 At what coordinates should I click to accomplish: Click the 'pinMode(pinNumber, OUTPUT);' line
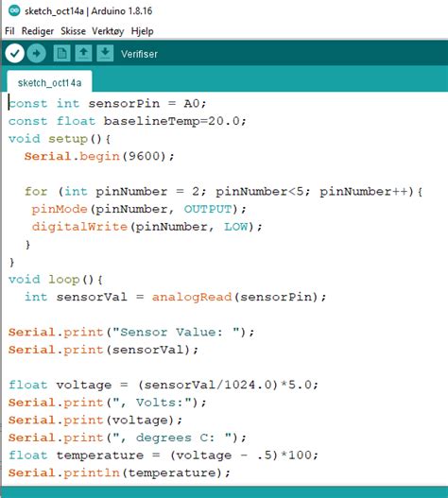[139, 209]
